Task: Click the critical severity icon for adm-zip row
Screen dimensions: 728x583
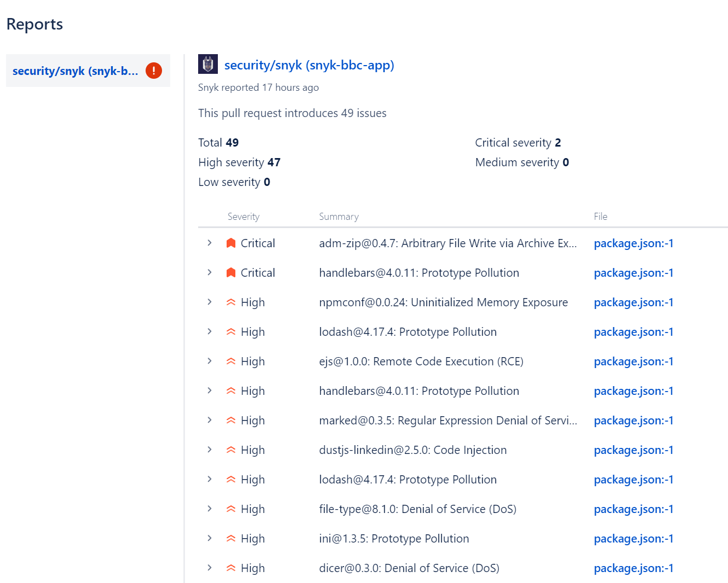Action: coord(231,243)
